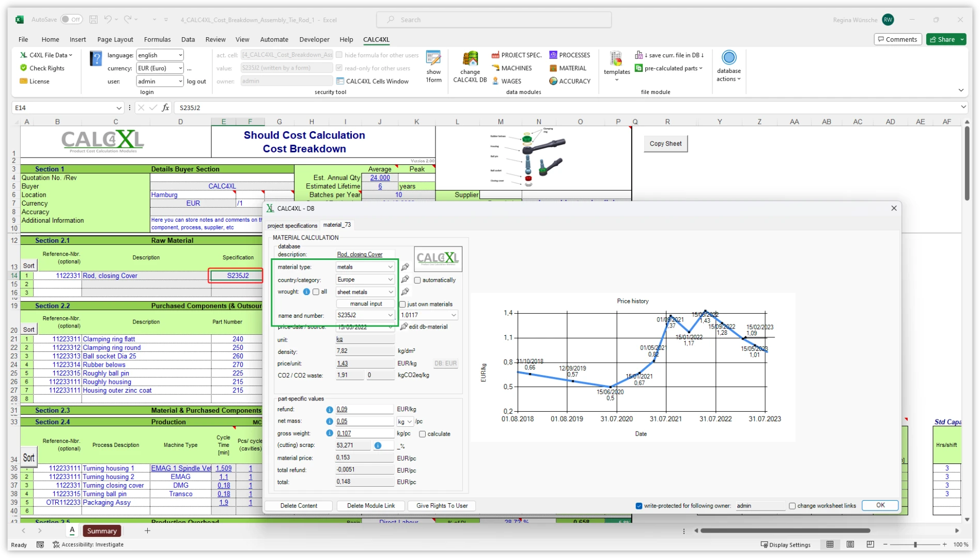Image resolution: width=980 pixels, height=558 pixels.
Task: Check the calculate gross weight checkbox
Action: (x=423, y=434)
